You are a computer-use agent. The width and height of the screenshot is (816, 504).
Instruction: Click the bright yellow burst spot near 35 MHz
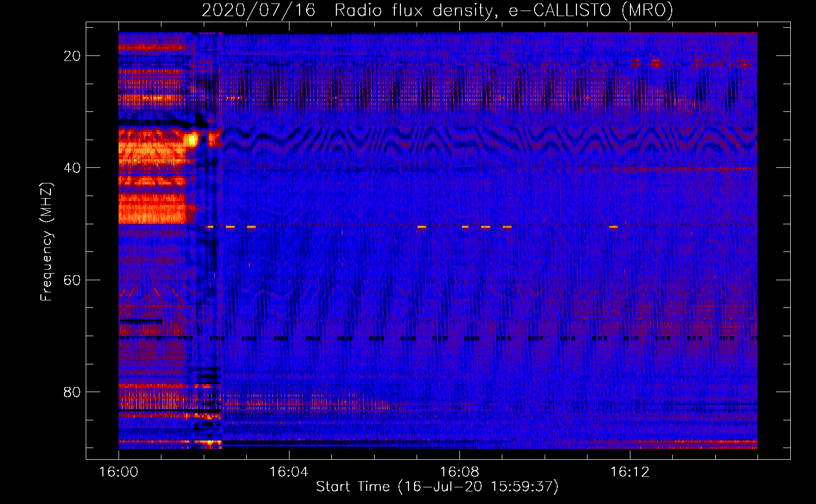[192, 139]
